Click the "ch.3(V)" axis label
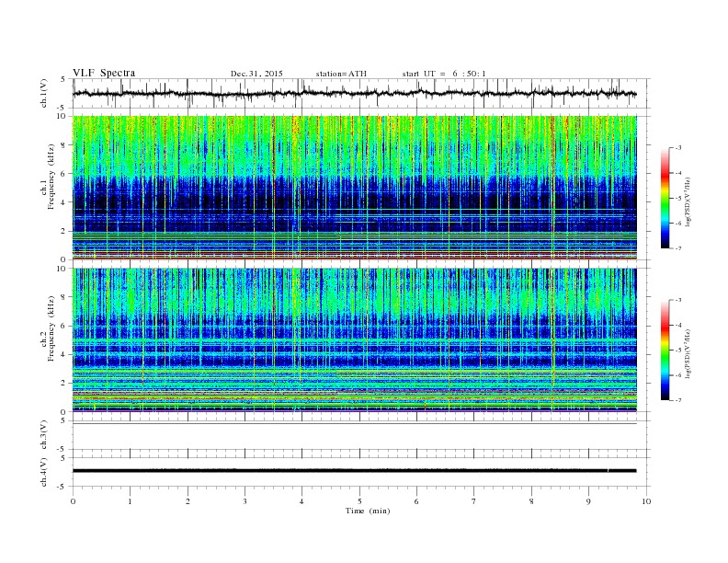 click(44, 435)
